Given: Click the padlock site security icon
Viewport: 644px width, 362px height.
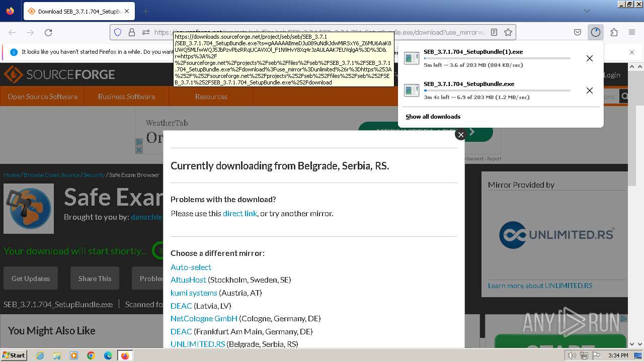Looking at the screenshot, I should pyautogui.click(x=132, y=32).
